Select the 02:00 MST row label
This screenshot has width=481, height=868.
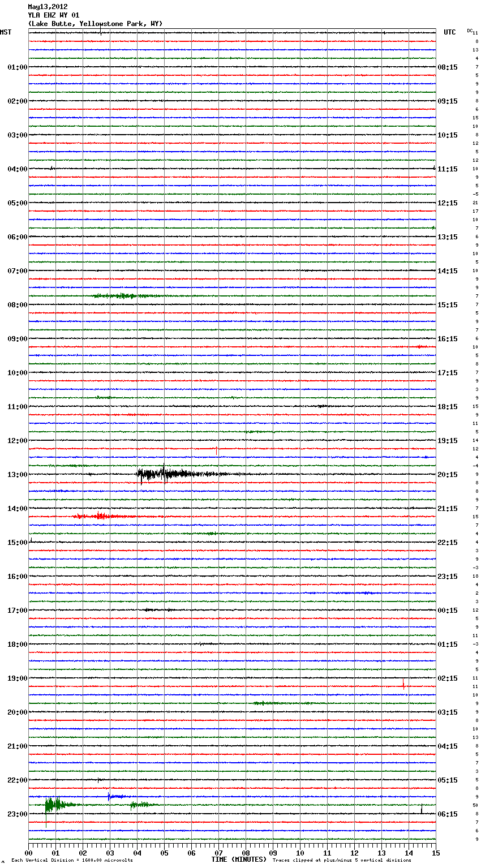tap(18, 101)
